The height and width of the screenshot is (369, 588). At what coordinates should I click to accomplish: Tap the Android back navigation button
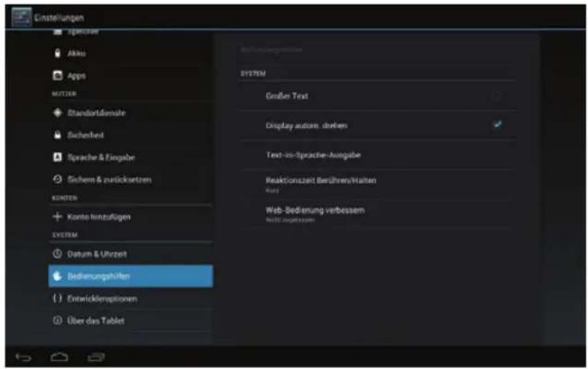point(23,357)
